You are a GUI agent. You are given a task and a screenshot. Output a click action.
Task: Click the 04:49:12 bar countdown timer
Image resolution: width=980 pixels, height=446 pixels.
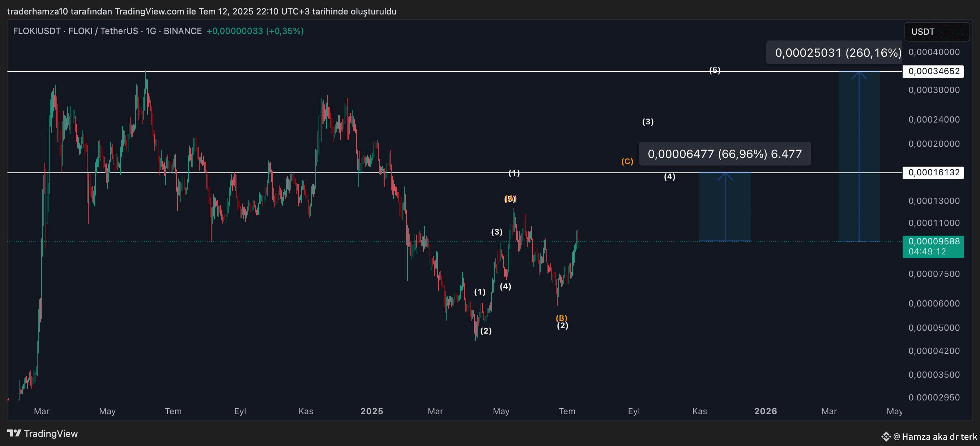coord(927,251)
